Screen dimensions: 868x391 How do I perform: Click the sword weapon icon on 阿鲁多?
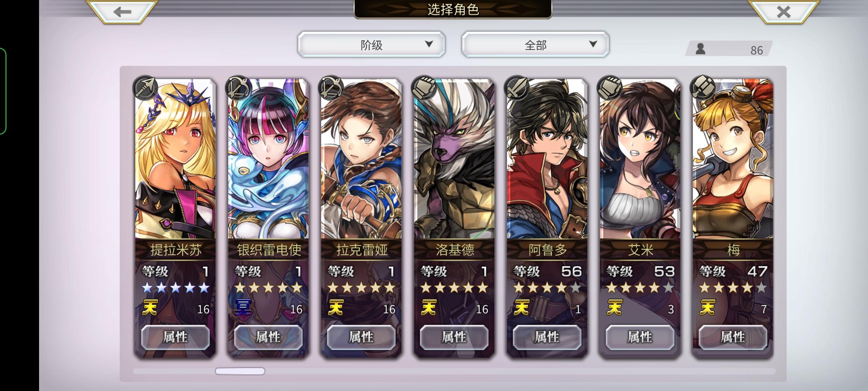pyautogui.click(x=517, y=88)
